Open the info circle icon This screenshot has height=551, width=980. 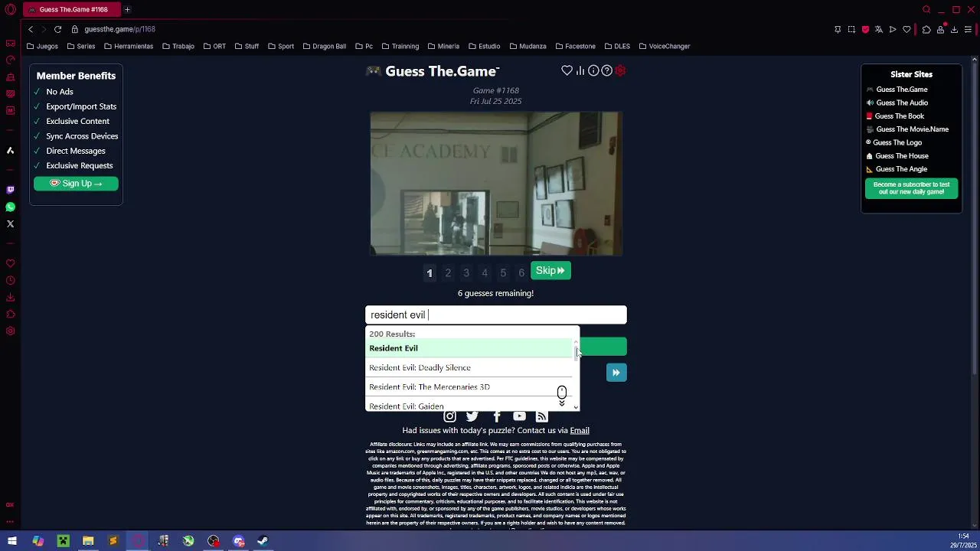pos(593,70)
